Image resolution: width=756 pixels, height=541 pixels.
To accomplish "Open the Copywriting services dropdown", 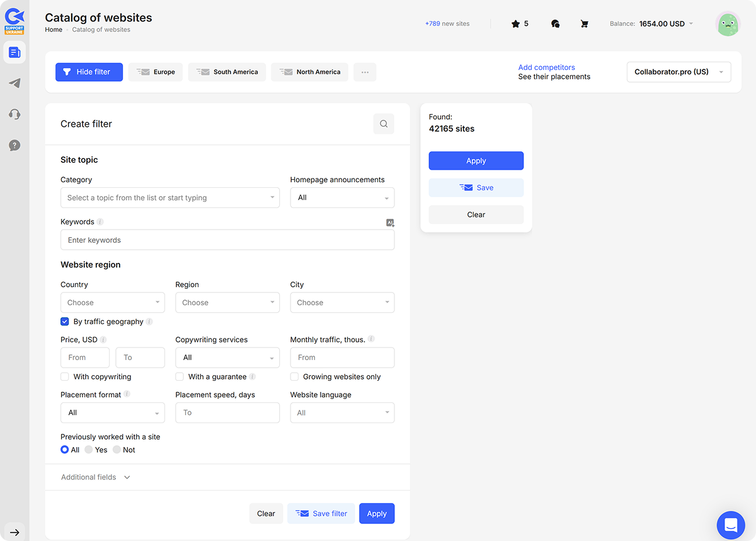I will [227, 358].
